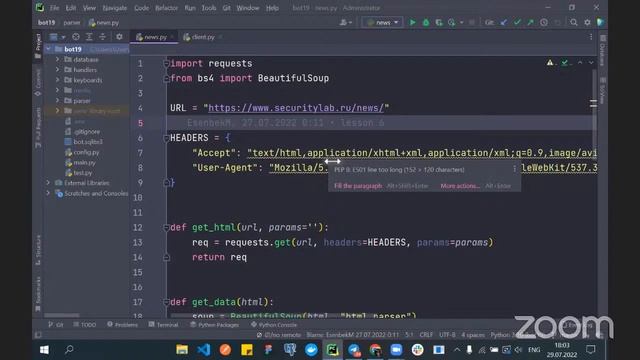The width and height of the screenshot is (640, 360).
Task: Click More actions in tooltip
Action: click(460, 186)
